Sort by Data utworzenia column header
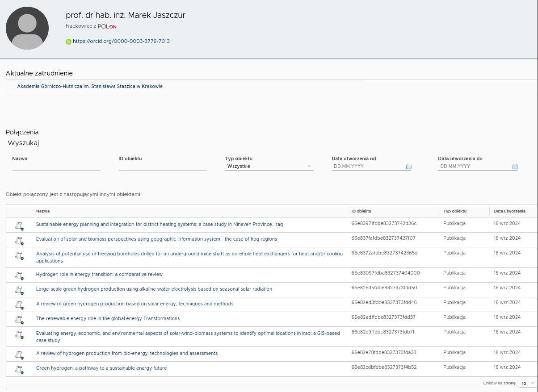The width and height of the screenshot is (538, 392). 509,211
